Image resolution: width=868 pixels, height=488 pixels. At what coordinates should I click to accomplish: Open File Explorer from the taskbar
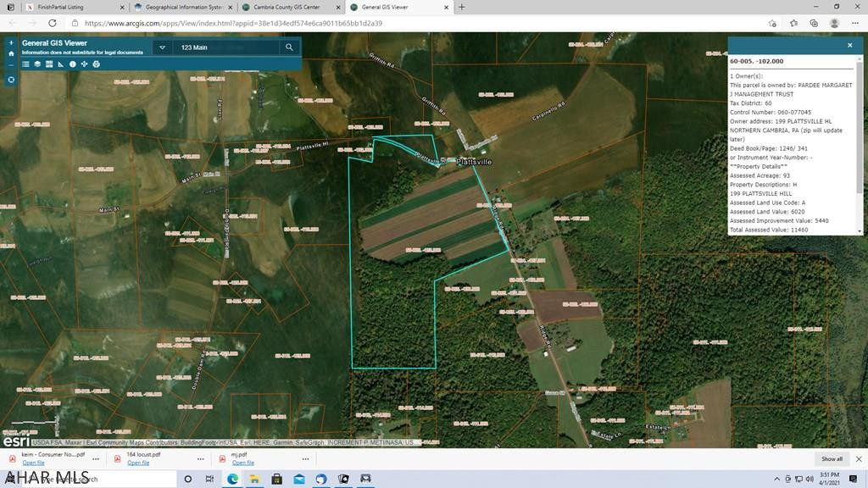tap(254, 480)
